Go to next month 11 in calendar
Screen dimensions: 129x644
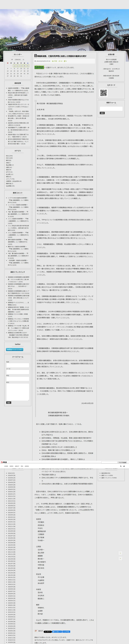pos(23,59)
